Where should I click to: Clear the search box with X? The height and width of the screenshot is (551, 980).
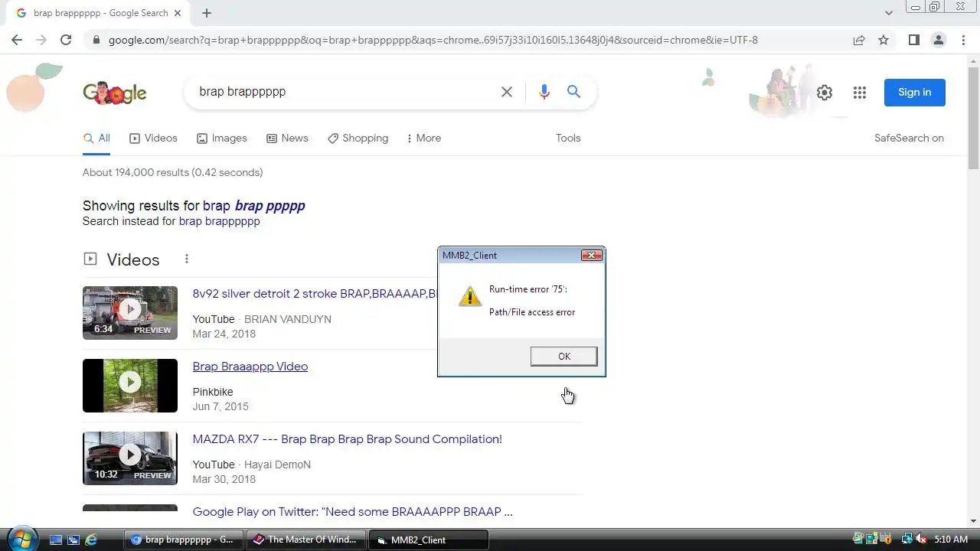coord(506,92)
